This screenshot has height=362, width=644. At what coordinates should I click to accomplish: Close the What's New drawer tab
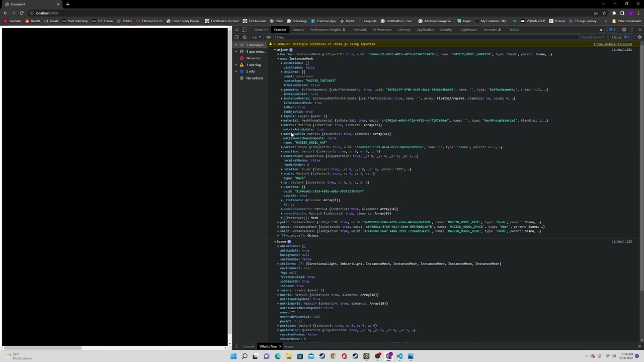(x=280, y=346)
